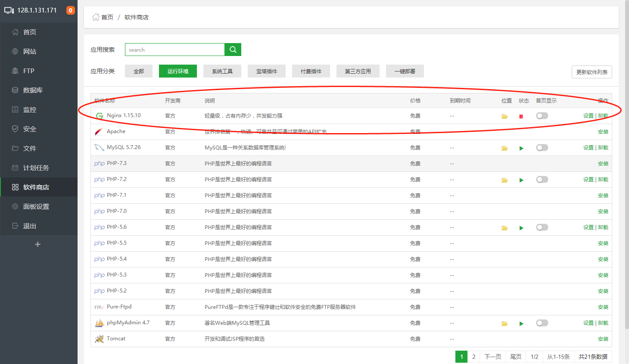The height and width of the screenshot is (364, 629).
Task: Click 更新软件列表 button
Action: pos(592,72)
